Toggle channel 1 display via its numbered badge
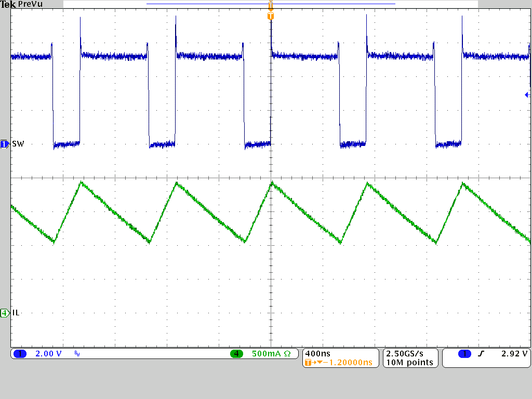 click(20, 353)
